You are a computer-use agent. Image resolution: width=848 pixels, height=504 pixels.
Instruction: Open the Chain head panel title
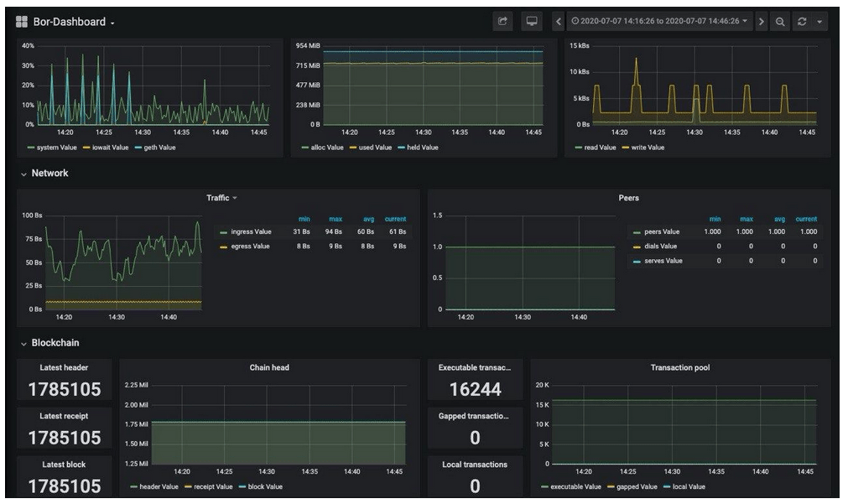(269, 367)
